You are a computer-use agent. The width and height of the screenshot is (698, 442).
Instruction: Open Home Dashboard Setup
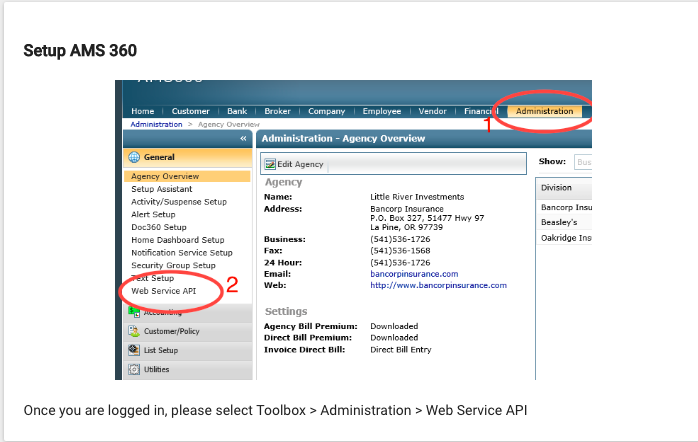178,240
